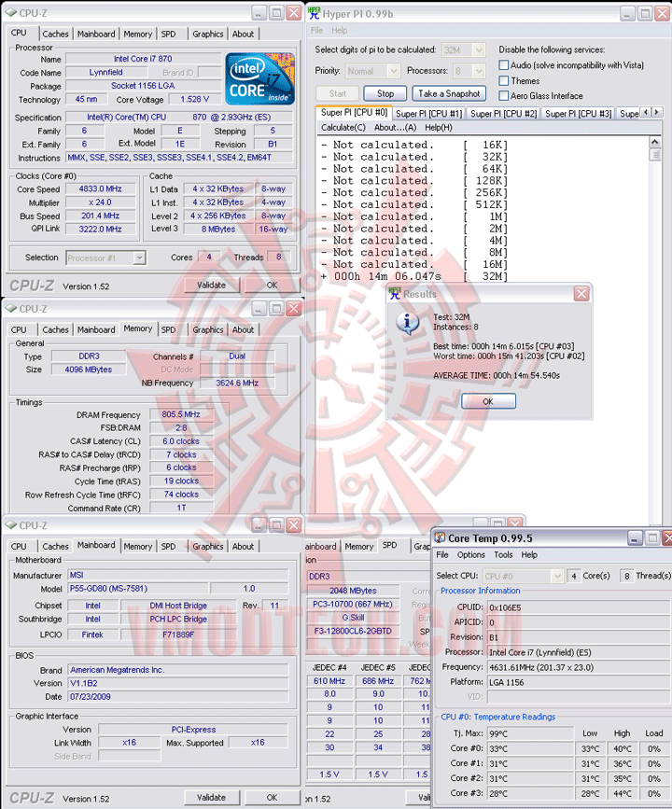Open the About...(A) menu in Super PI
672x809 pixels.
tap(395, 128)
